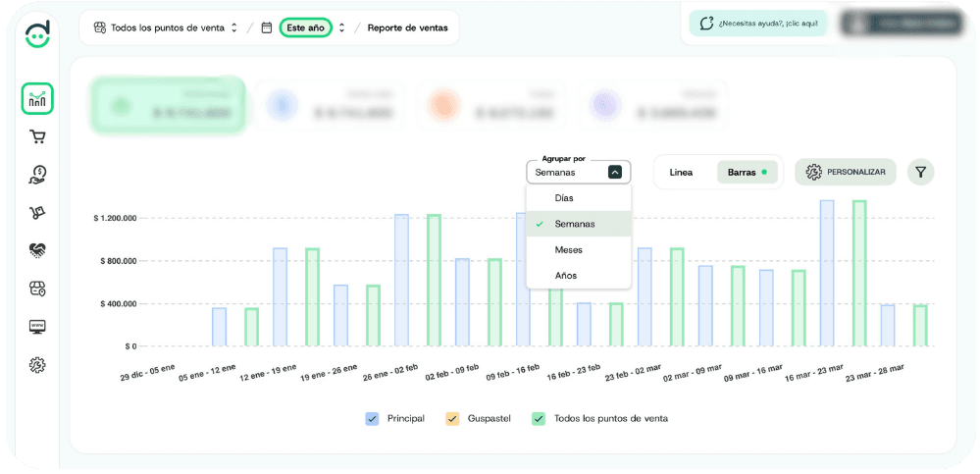Screen dimensions: 980x474
Task: Click the PERSONALIZAR button
Action: (846, 172)
